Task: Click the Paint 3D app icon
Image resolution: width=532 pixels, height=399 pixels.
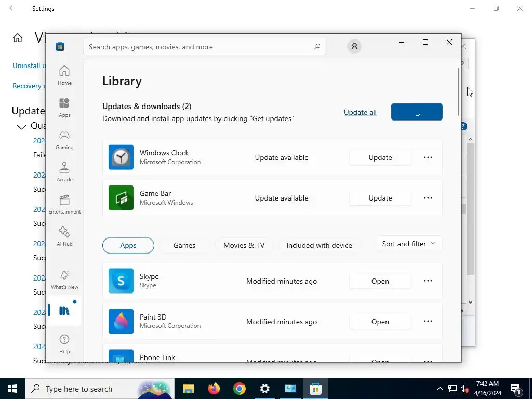Action: click(121, 321)
